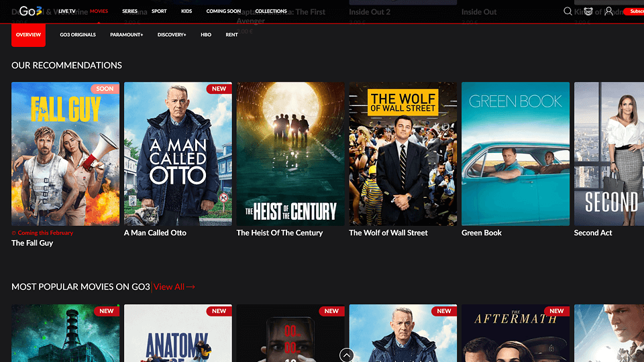Click Coming this February label
644x362 pixels.
pyautogui.click(x=42, y=233)
